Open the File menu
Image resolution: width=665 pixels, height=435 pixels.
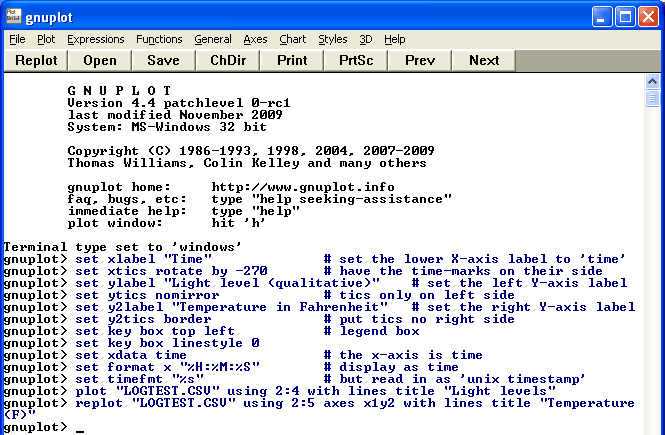point(17,39)
